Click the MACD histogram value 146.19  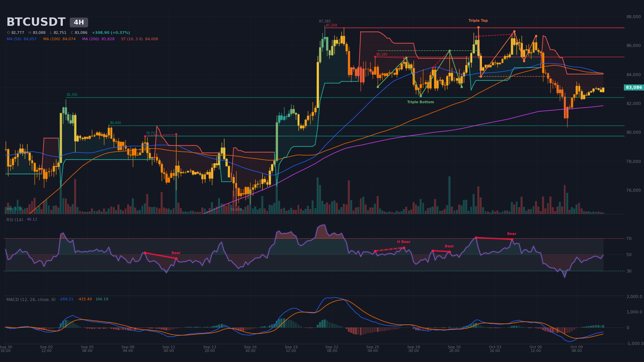coord(102,299)
